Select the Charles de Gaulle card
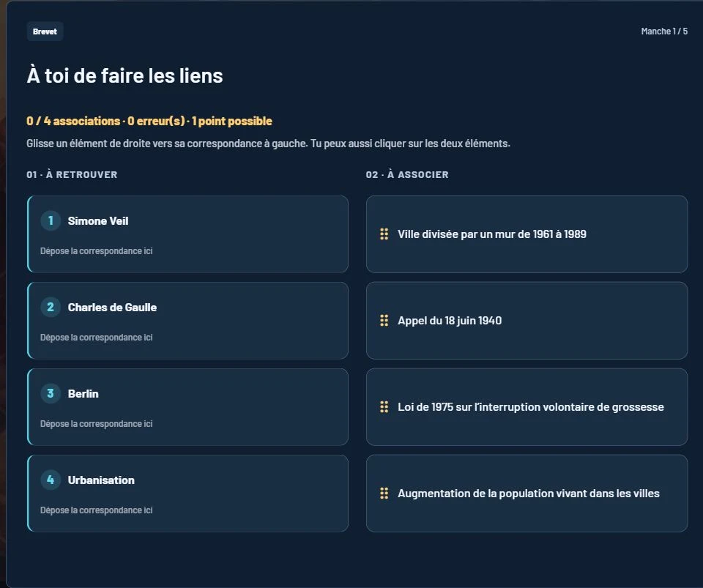Screen dimensions: 703x588 coord(188,321)
